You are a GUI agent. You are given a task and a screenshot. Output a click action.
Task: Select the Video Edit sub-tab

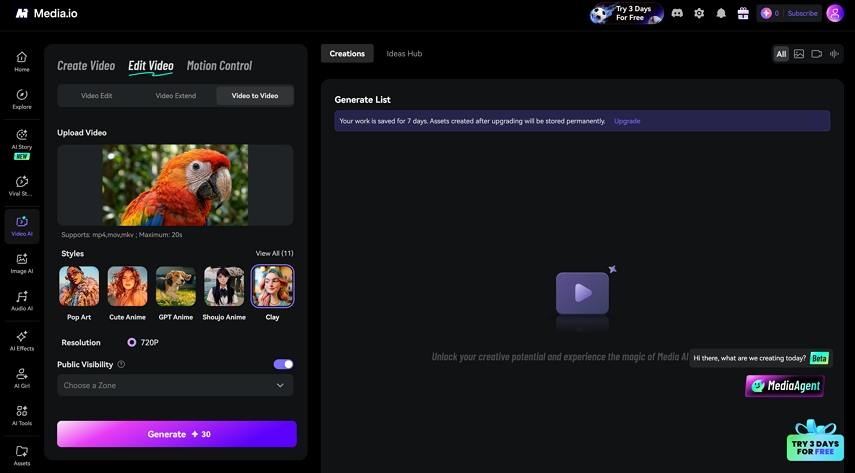click(97, 95)
